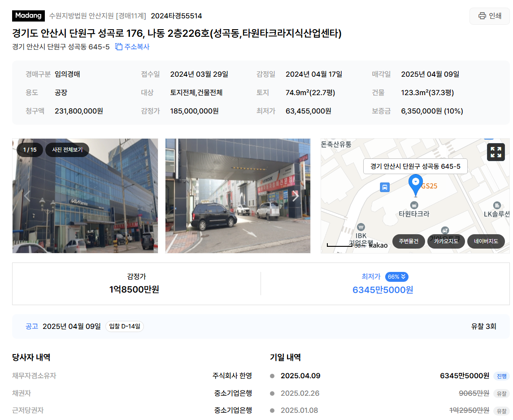Go to previous photo with left arrow
513x420 pixels.
pyautogui.click(x=27, y=196)
